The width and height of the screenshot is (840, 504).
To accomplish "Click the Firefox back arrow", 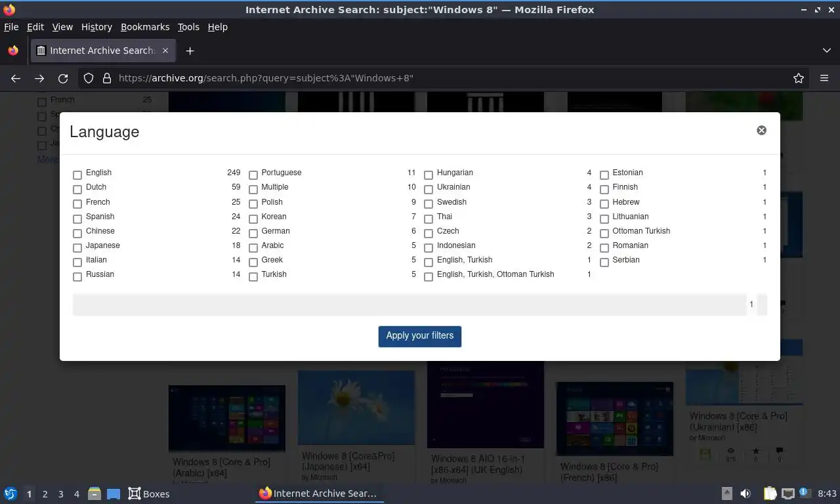I will coord(16,78).
